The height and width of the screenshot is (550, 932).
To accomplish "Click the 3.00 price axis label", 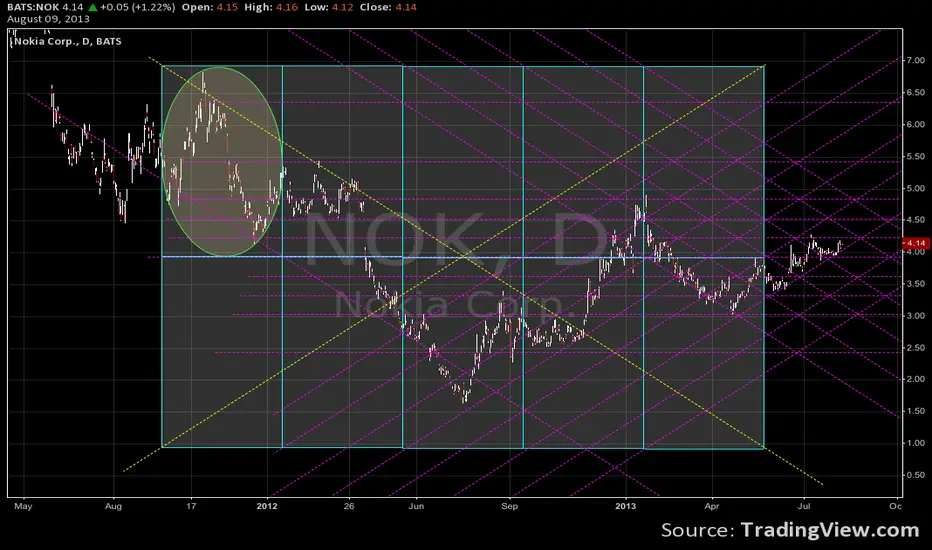I will click(915, 316).
